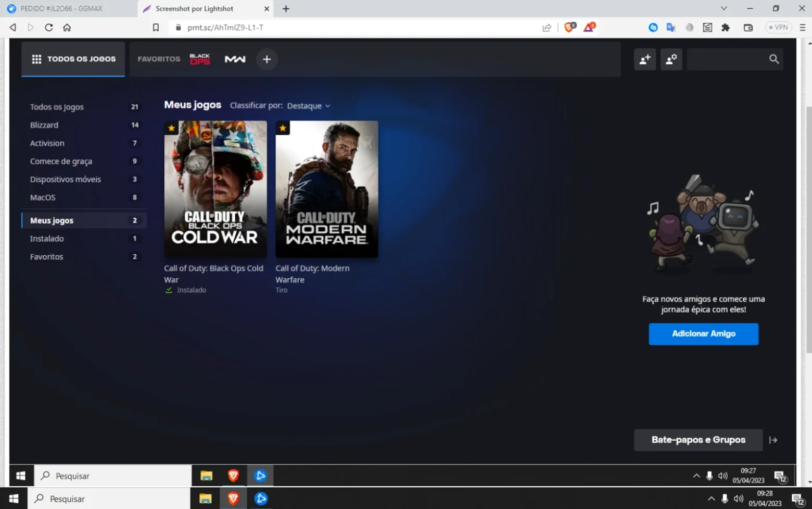Open the browser home page

pos(67,28)
